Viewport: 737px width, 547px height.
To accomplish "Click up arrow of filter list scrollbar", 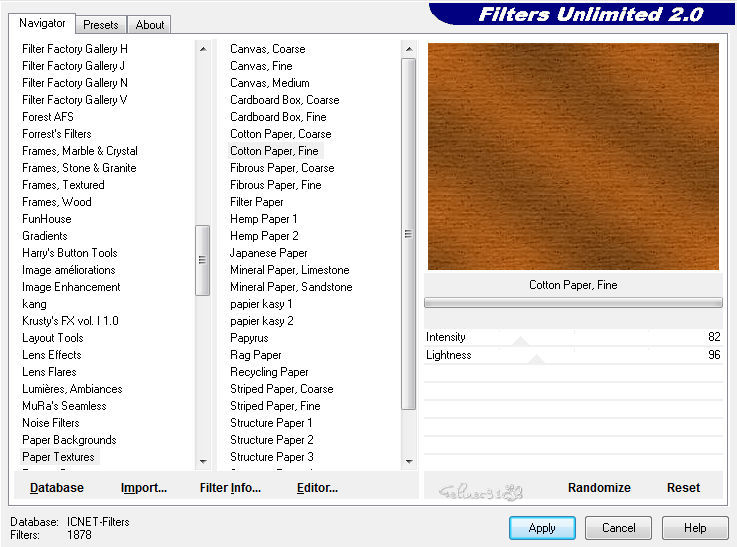I will [409, 49].
